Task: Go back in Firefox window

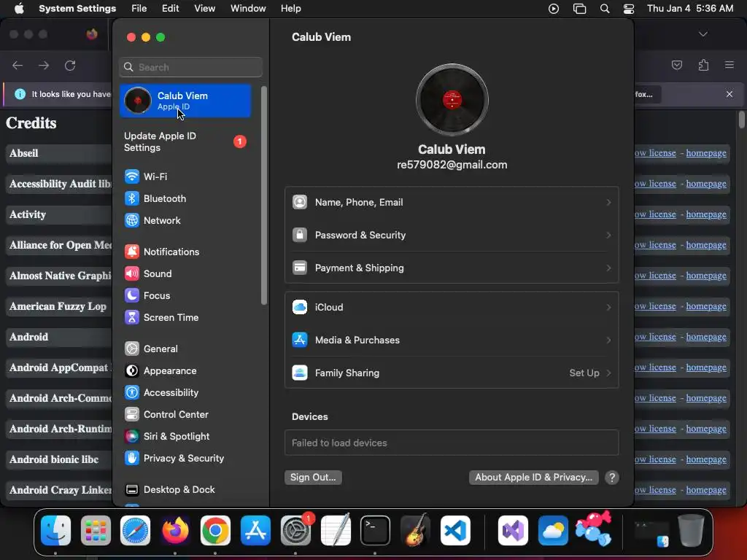Action: click(x=18, y=65)
